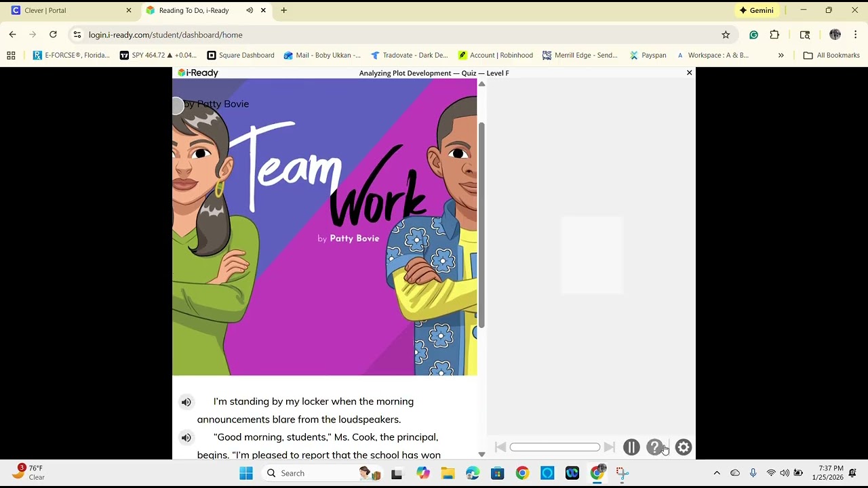Open the Chrome profile avatar
Screen dimensions: 868x488
tap(835, 35)
